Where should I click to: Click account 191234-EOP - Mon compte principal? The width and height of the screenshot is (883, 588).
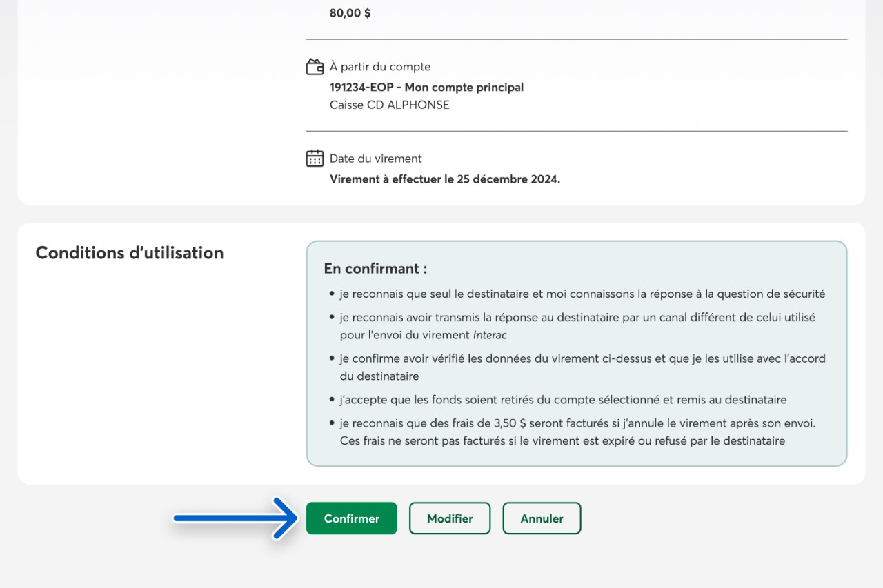tap(426, 88)
